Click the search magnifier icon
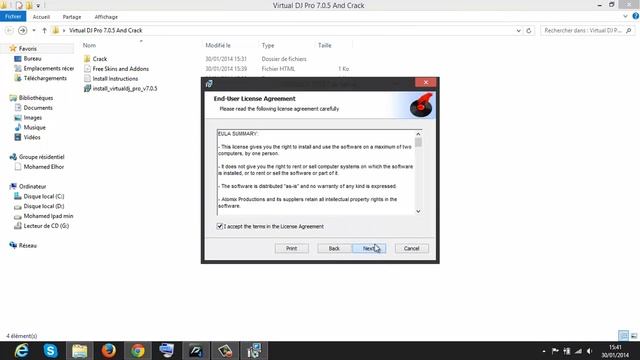 629,31
